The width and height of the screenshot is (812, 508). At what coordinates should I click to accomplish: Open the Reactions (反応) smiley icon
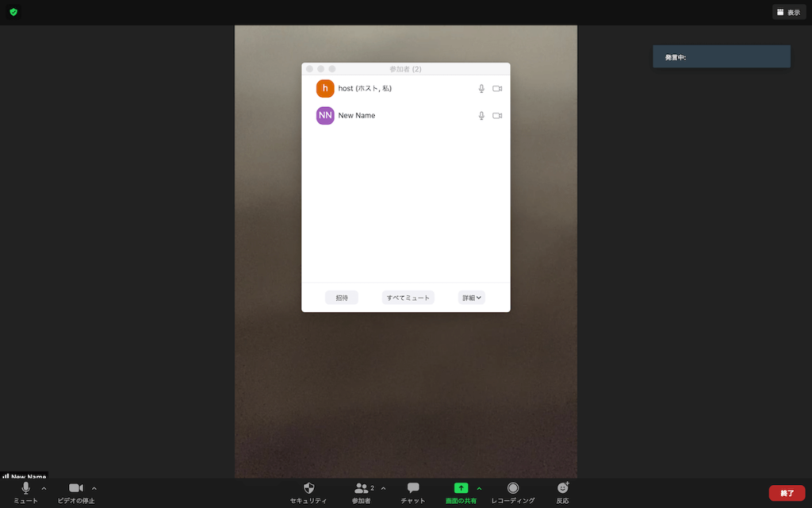pyautogui.click(x=562, y=488)
